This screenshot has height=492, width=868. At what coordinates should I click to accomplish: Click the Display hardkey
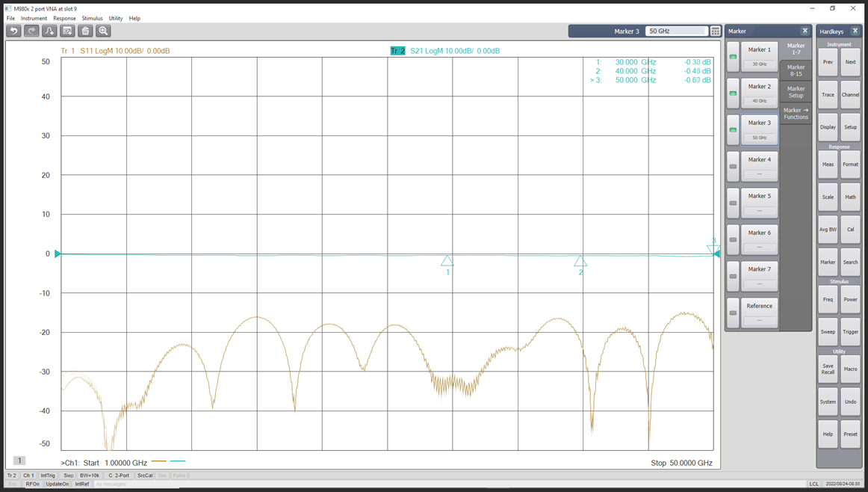(828, 127)
